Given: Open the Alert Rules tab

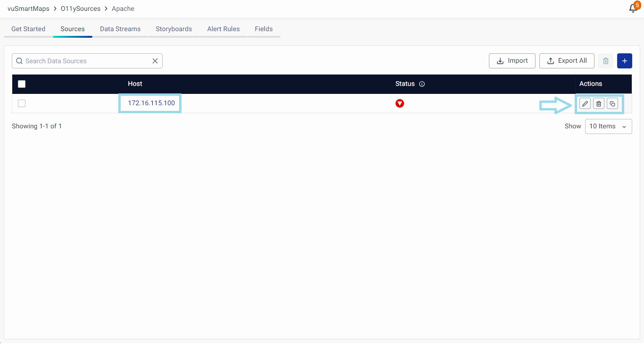Looking at the screenshot, I should click(x=223, y=29).
